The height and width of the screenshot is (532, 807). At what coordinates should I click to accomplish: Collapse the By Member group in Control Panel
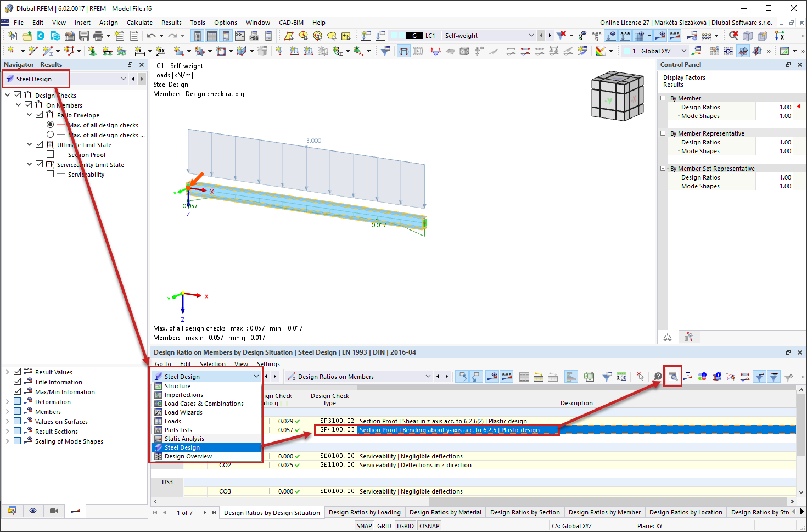(x=663, y=98)
